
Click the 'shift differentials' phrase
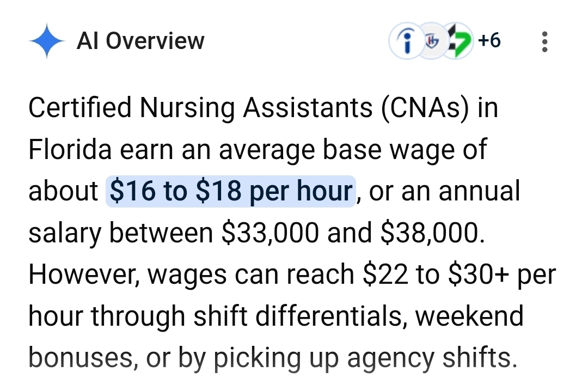(x=300, y=316)
